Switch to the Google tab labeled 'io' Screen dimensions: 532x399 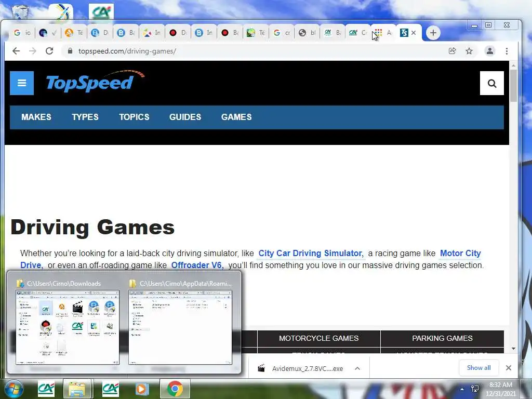coord(22,33)
